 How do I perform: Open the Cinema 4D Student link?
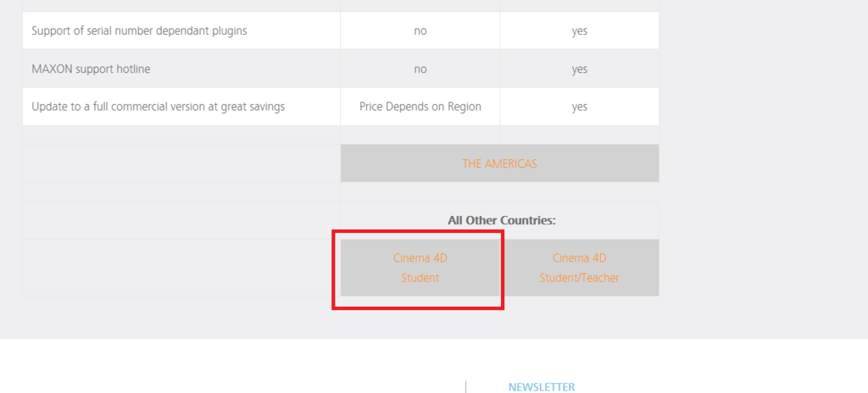point(420,268)
